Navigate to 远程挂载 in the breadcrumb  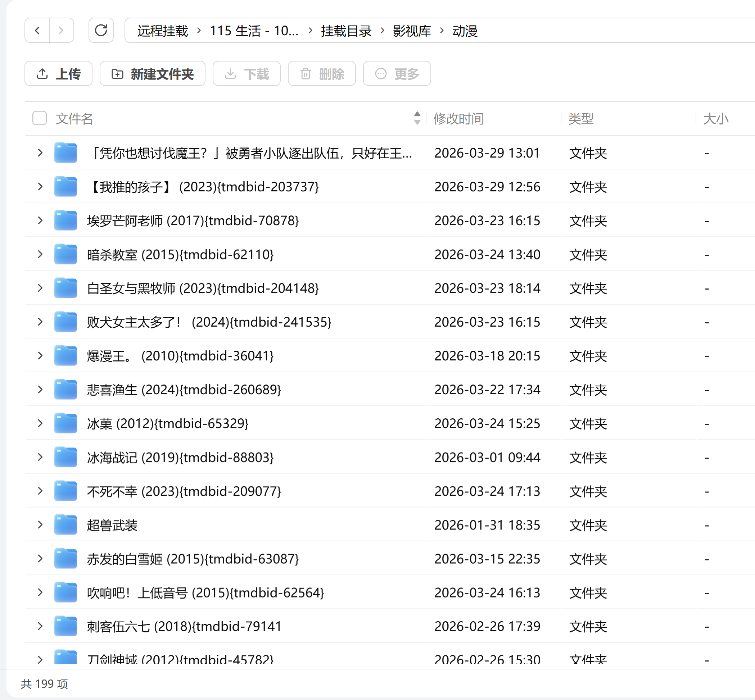pos(163,31)
